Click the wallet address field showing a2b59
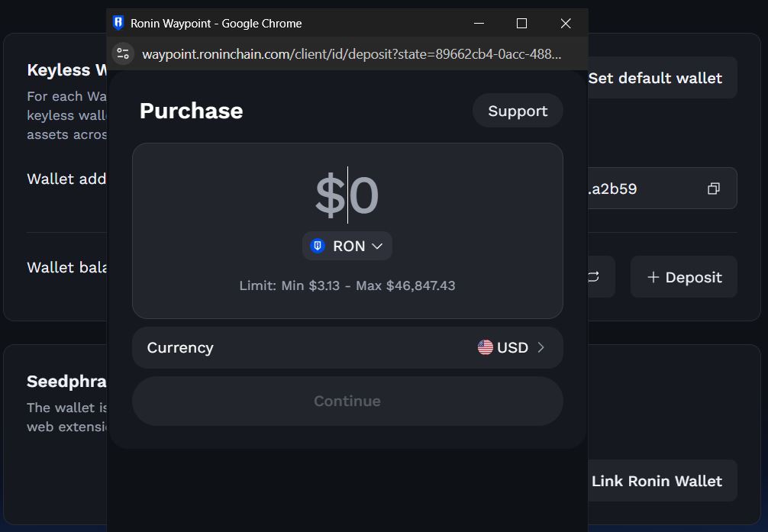Screen dimensions: 768x532 pos(662,189)
